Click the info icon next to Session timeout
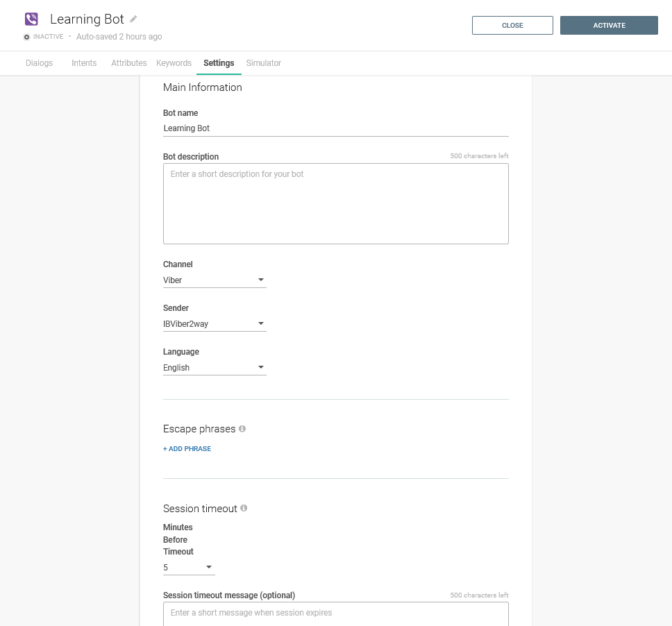Viewport: 672px width, 626px height. click(244, 508)
